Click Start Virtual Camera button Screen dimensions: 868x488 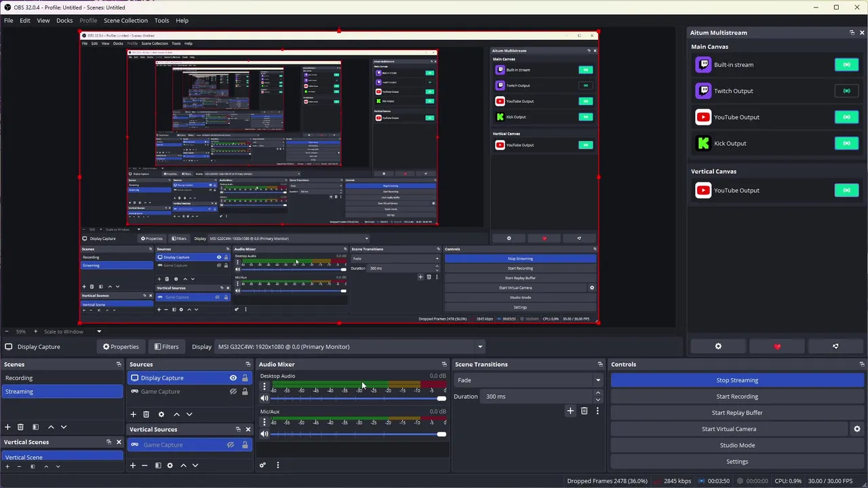point(729,429)
